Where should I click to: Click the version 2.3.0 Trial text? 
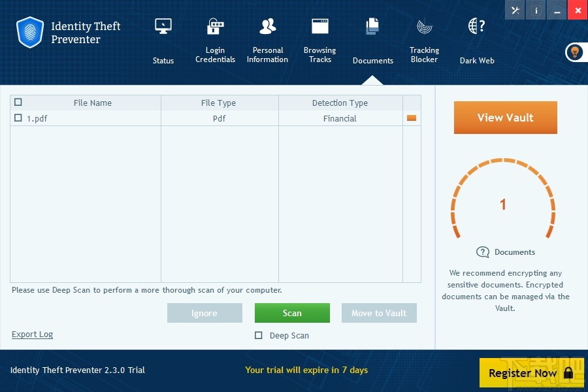[x=77, y=370]
